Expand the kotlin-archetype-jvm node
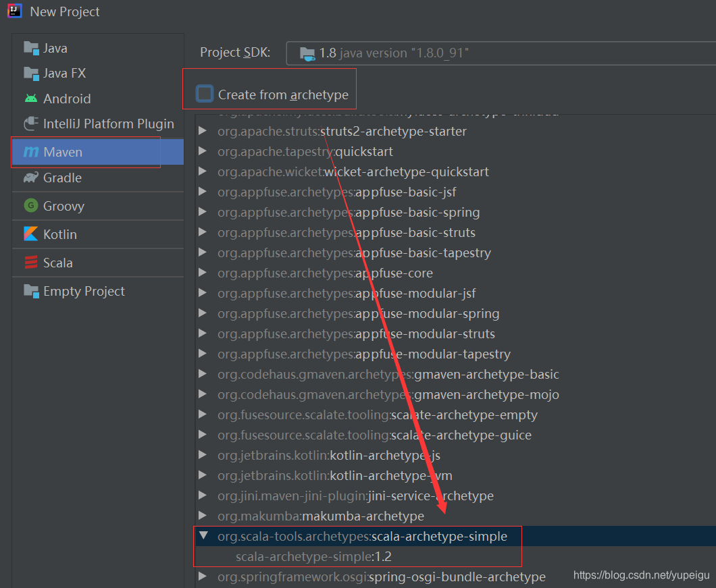 203,475
